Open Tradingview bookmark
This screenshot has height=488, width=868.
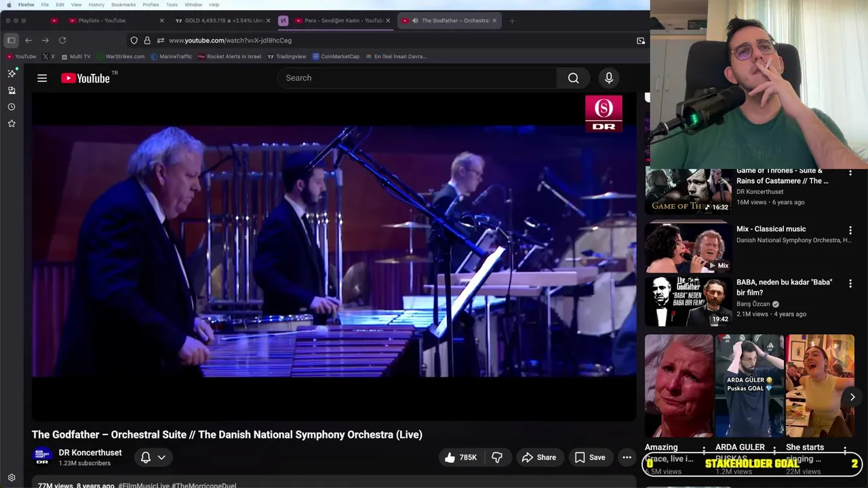tap(286, 56)
